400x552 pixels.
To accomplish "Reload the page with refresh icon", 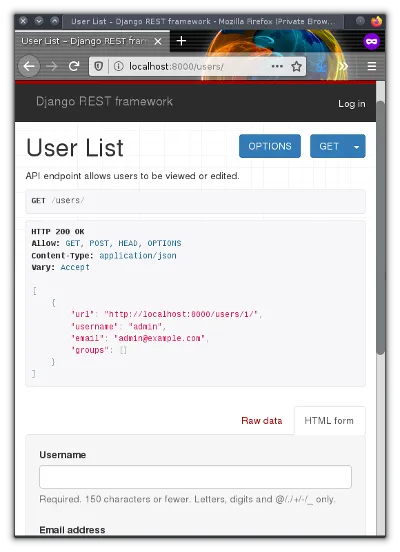I will [74, 66].
